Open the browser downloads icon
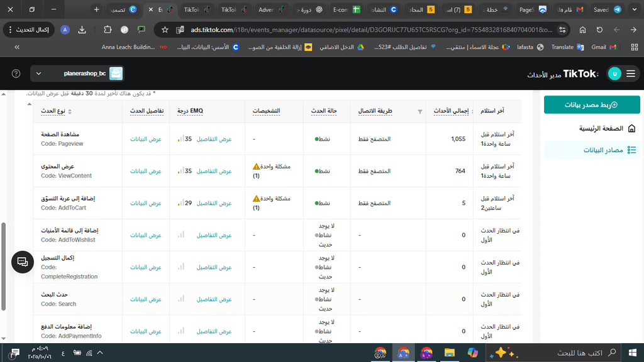 pyautogui.click(x=82, y=30)
